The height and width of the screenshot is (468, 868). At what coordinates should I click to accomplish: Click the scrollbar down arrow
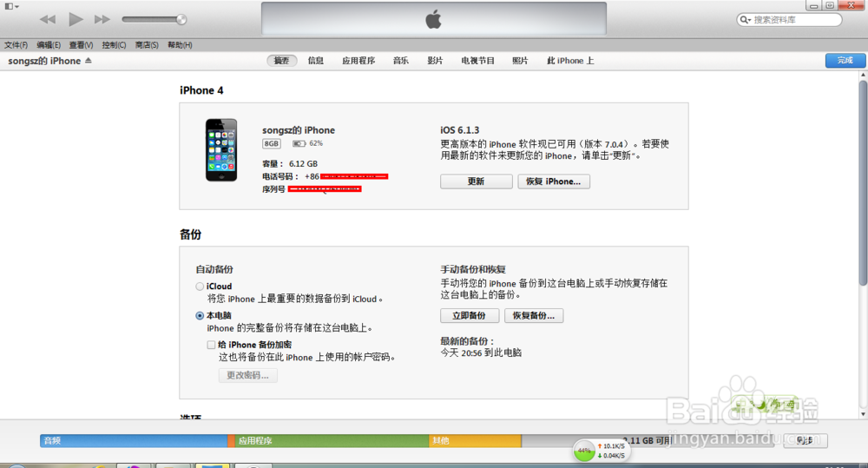coord(863,413)
